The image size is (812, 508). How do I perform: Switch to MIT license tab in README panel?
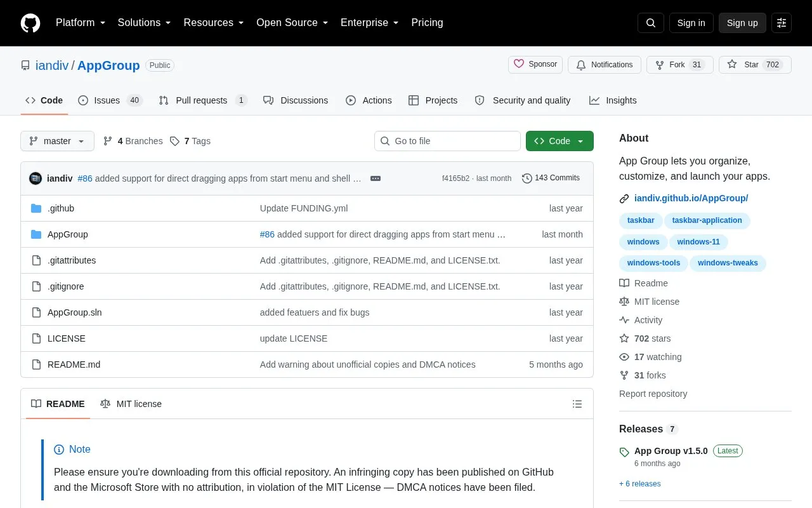click(x=131, y=404)
